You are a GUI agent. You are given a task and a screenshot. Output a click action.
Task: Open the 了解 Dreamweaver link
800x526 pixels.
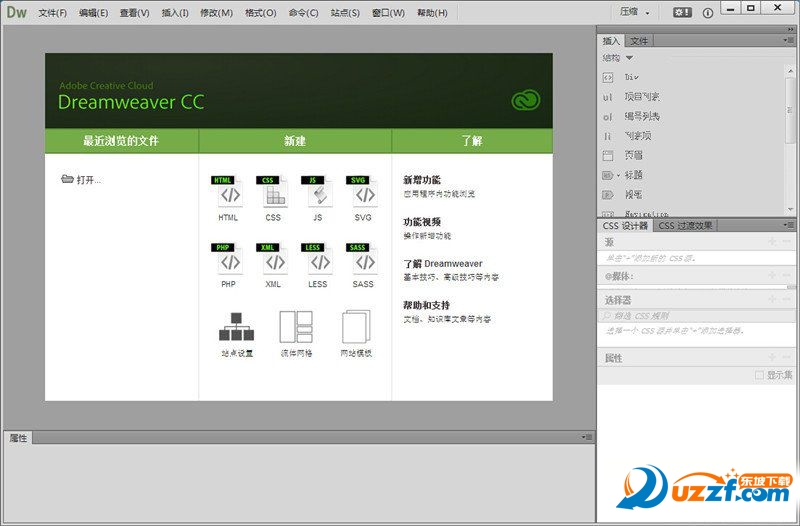point(442,264)
